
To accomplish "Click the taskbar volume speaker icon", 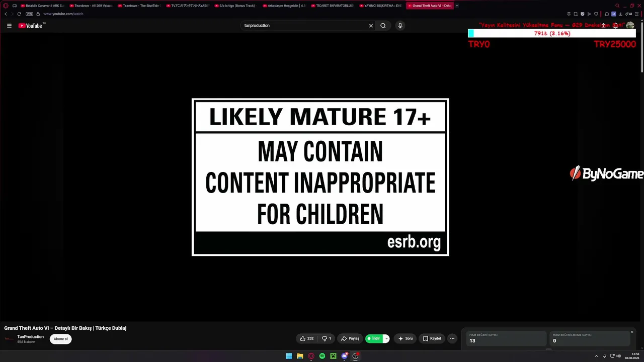I will tap(618, 356).
